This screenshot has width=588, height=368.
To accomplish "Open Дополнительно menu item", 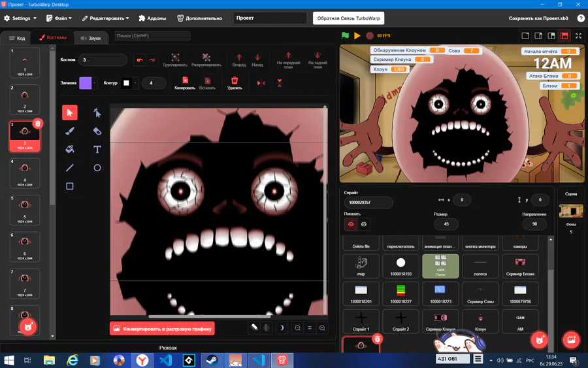I will pos(199,18).
